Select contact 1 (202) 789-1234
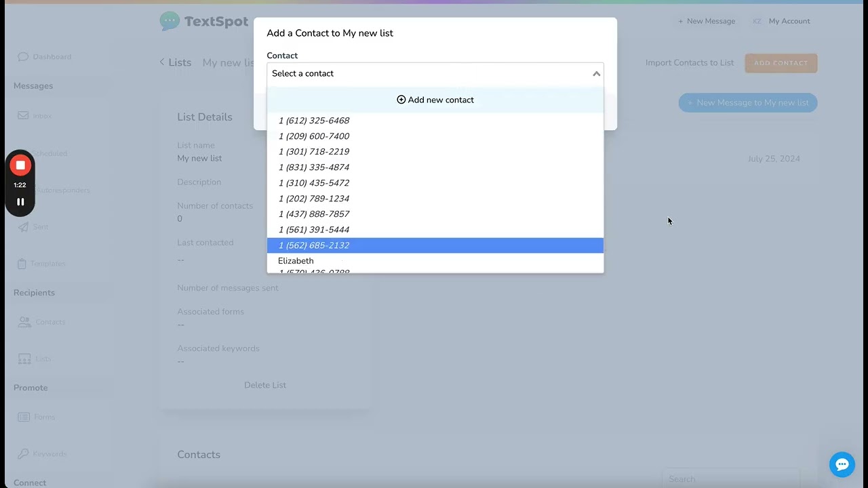 coord(435,199)
